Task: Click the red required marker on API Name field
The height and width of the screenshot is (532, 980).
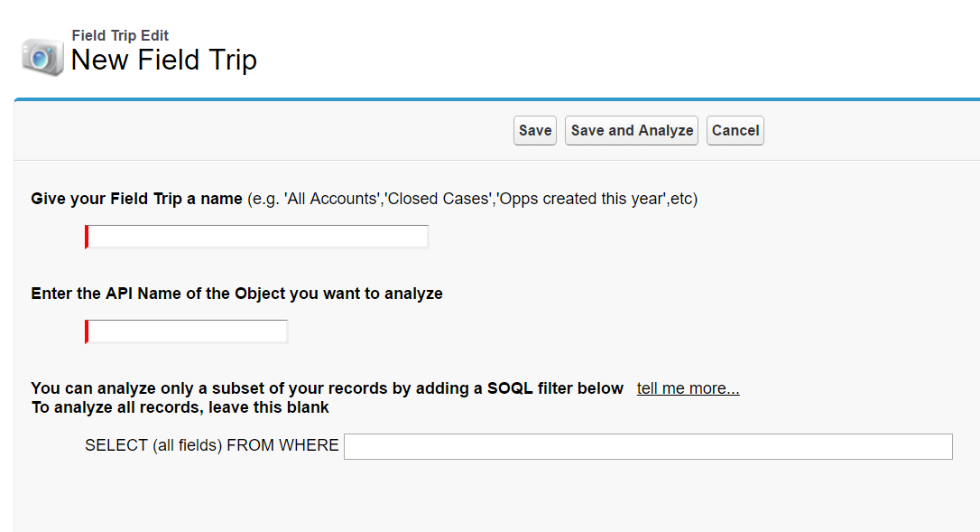Action: (x=87, y=331)
